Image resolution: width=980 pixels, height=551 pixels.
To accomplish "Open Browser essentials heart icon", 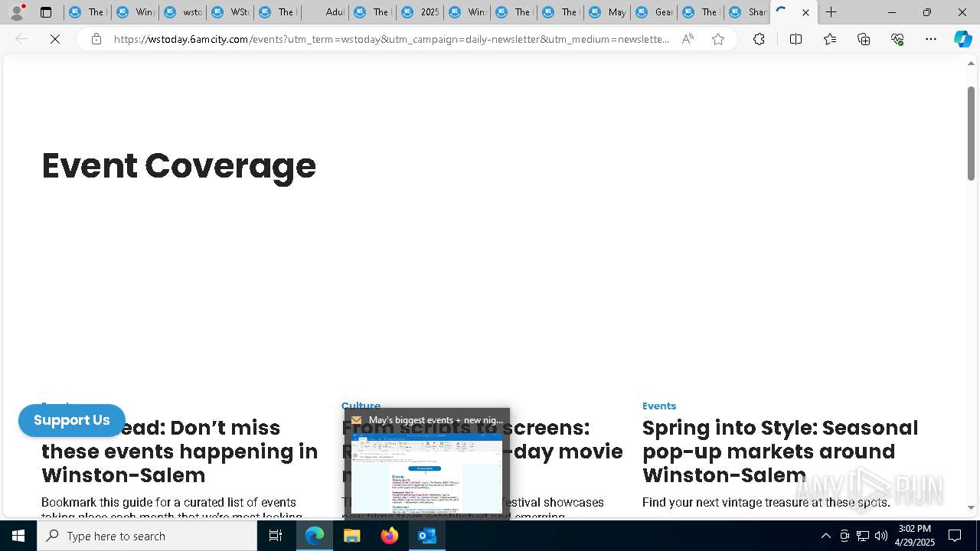I will coord(897,39).
